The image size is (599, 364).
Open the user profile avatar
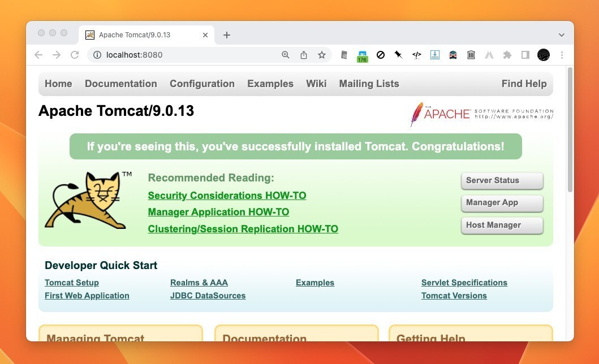coord(544,55)
